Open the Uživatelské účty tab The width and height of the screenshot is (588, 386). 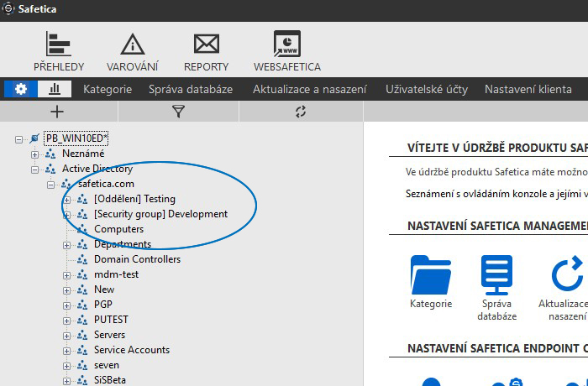click(426, 89)
